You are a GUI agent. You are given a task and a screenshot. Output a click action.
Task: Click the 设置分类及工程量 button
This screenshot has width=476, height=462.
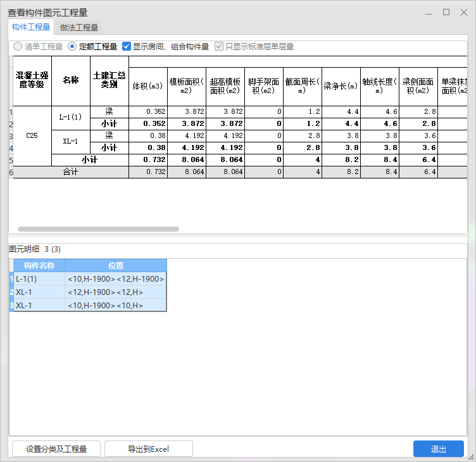[x=56, y=449]
